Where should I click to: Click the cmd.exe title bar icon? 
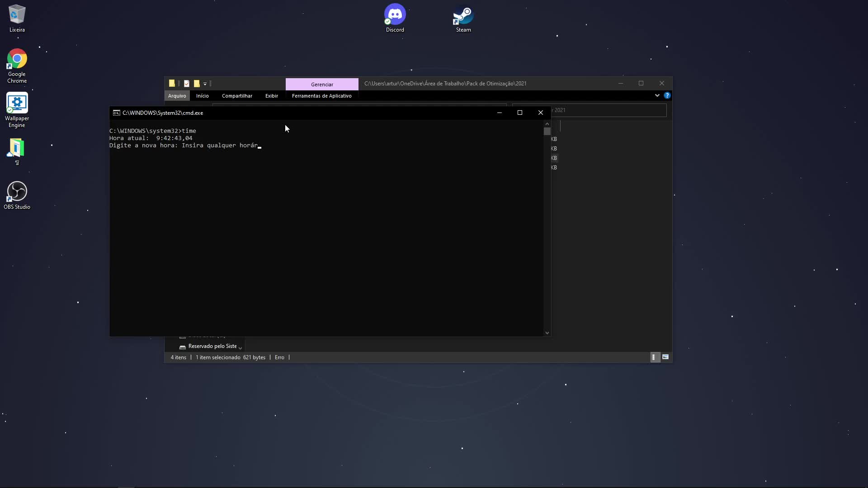(117, 113)
